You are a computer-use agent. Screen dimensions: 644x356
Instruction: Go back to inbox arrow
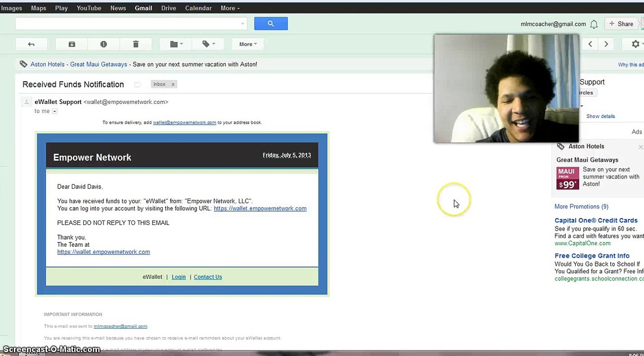click(x=31, y=44)
